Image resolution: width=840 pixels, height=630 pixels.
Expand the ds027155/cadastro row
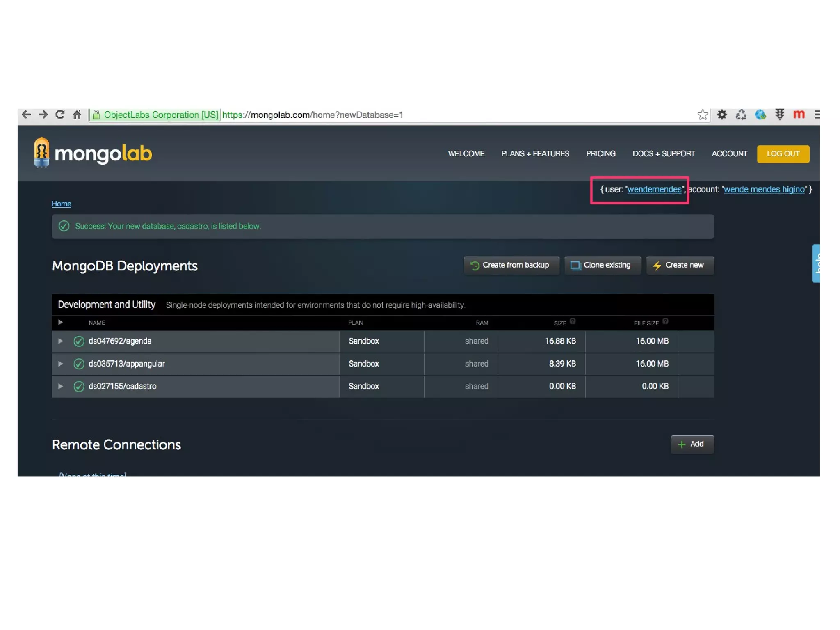(x=61, y=386)
